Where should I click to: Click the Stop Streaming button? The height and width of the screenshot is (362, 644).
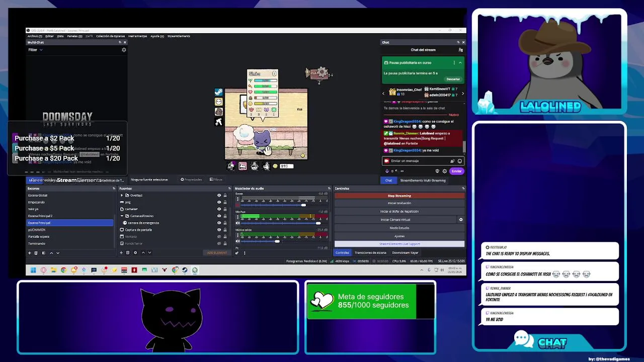click(x=399, y=196)
